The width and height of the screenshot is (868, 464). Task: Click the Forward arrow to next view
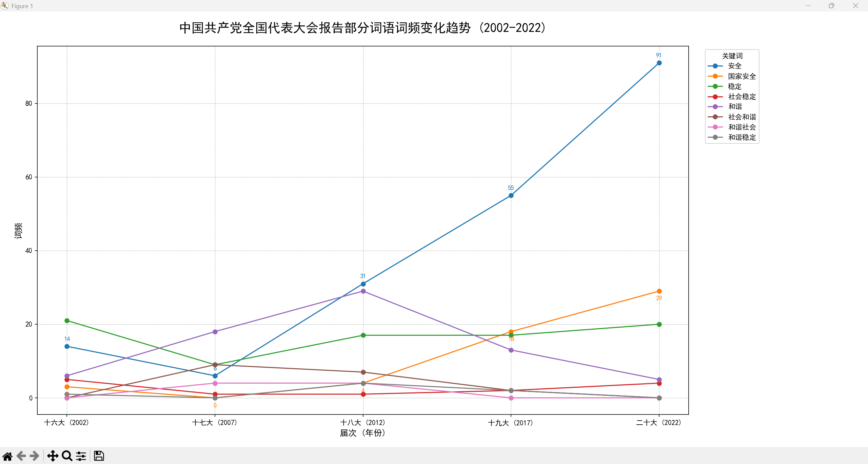pyautogui.click(x=34, y=456)
